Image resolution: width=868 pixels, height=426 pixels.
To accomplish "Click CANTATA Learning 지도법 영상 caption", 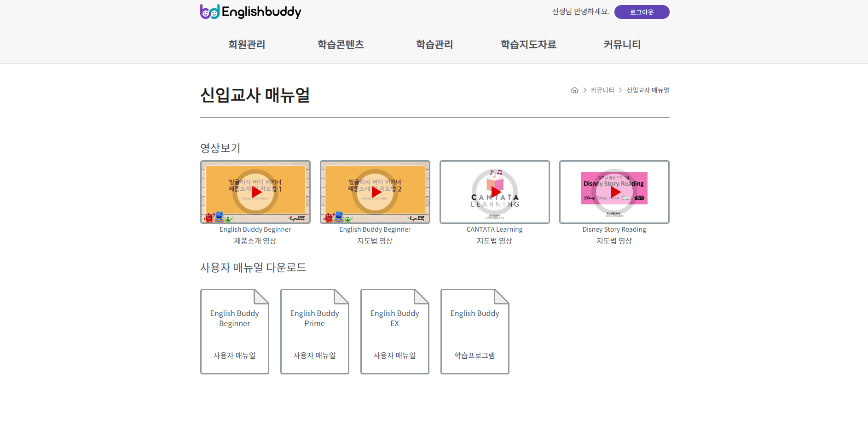I will pyautogui.click(x=495, y=235).
